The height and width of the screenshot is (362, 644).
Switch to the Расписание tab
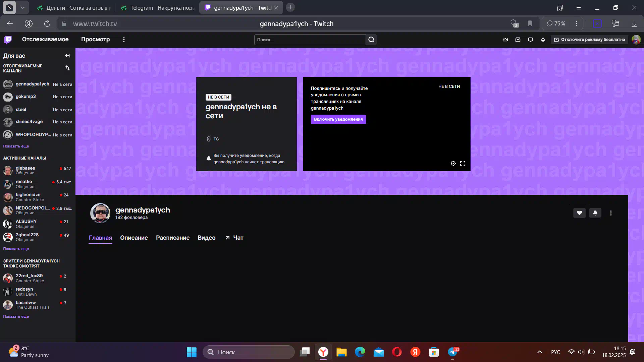[173, 238]
